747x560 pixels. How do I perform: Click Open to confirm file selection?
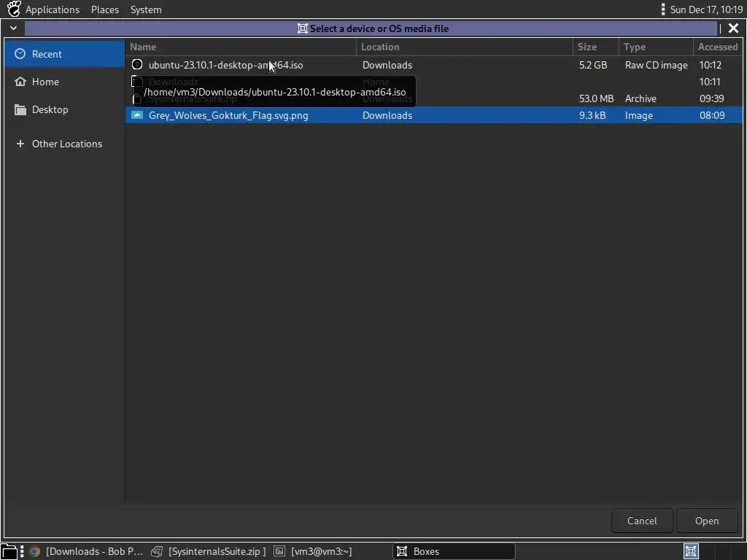click(x=707, y=521)
